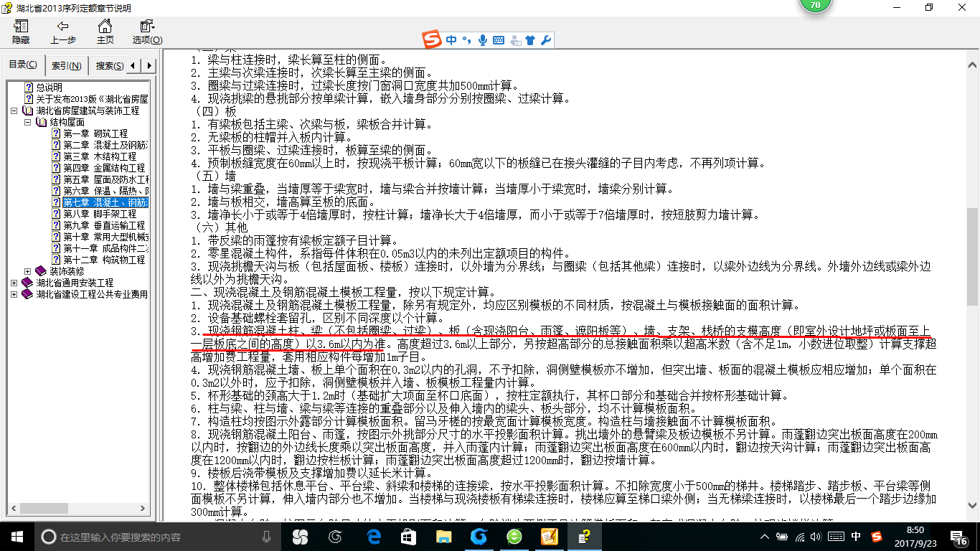The image size is (980, 551).
Task: Click the Wi-Fi network tray icon
Action: click(801, 537)
